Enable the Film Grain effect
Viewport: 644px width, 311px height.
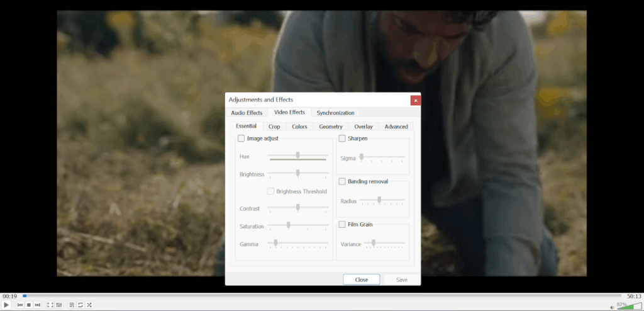click(x=342, y=225)
